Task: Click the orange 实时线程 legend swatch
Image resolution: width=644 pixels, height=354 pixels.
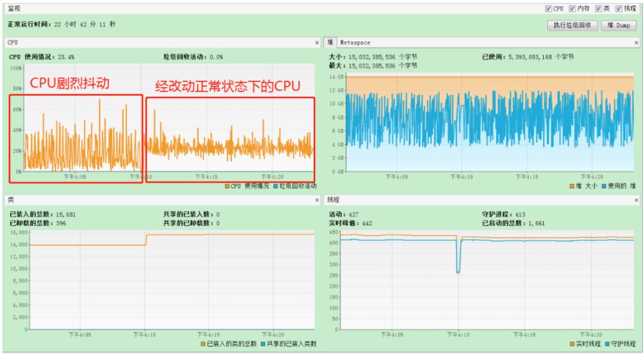Action: [x=572, y=344]
